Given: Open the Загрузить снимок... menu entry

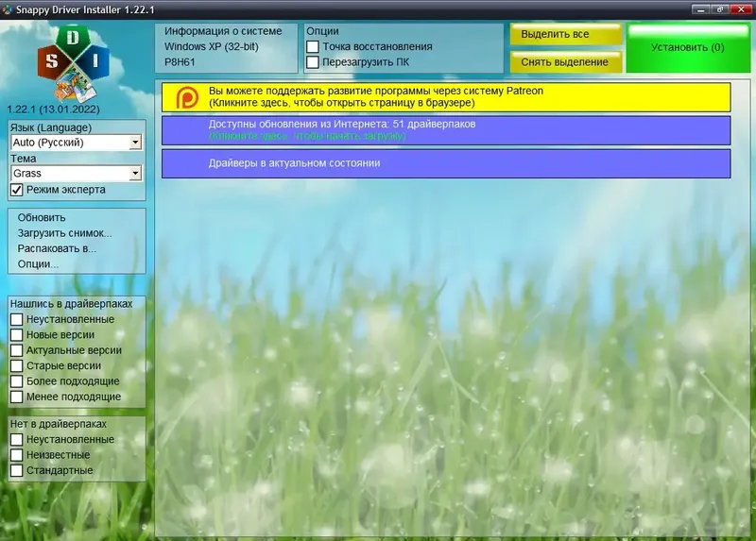Looking at the screenshot, I should [64, 233].
